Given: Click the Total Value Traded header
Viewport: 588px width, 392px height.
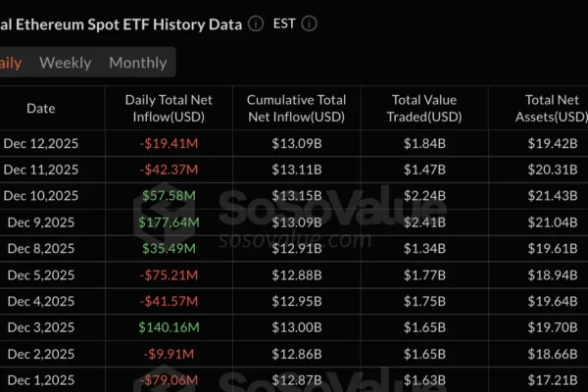Looking at the screenshot, I should (424, 109).
